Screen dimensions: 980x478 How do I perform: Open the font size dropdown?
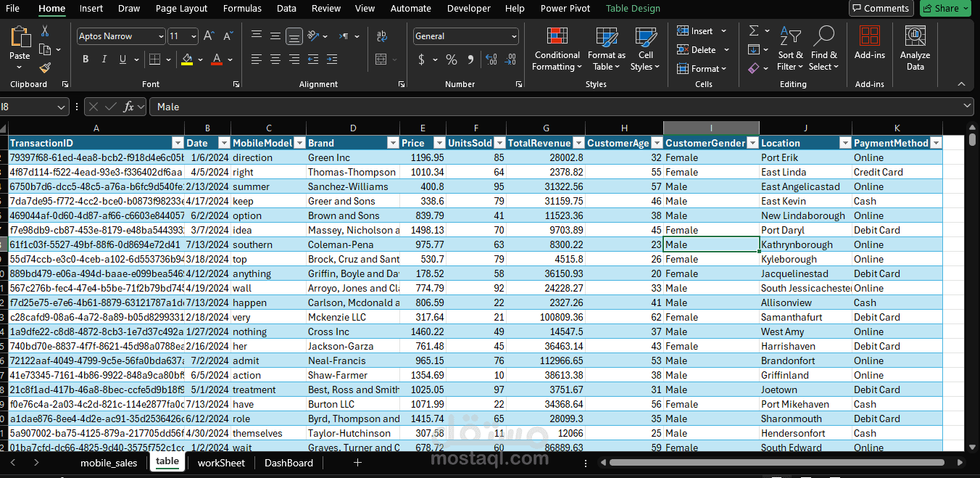pos(194,36)
